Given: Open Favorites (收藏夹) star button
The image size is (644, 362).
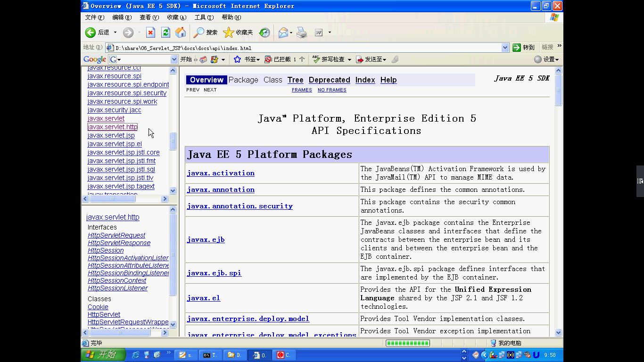Looking at the screenshot, I should tap(238, 33).
